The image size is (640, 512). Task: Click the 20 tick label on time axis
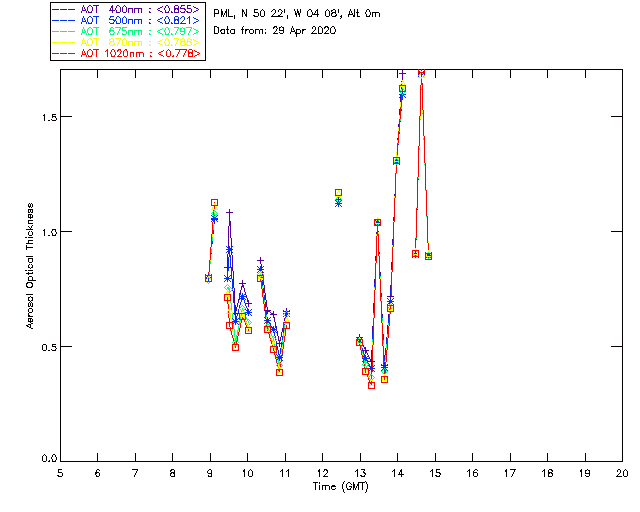[x=621, y=472]
